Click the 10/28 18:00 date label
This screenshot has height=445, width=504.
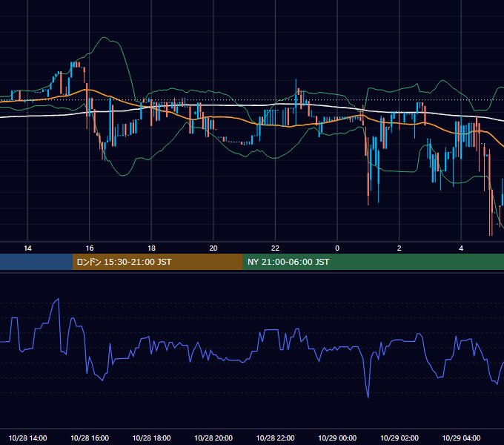[x=151, y=438]
